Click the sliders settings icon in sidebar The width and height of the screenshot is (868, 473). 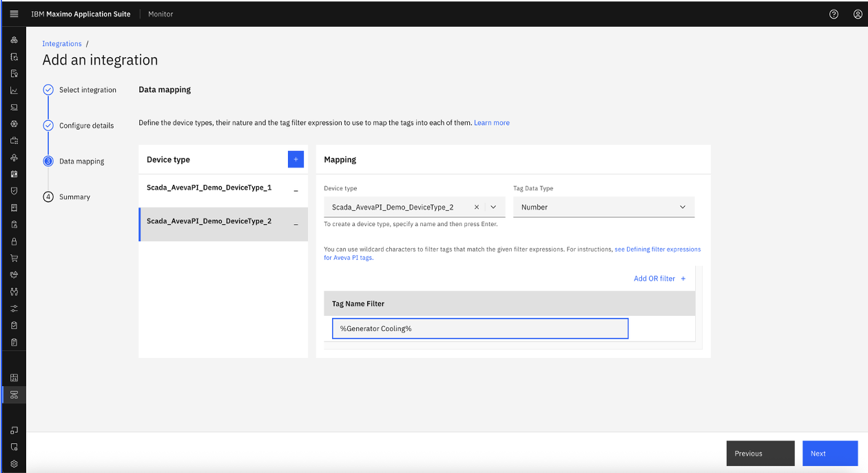click(14, 308)
